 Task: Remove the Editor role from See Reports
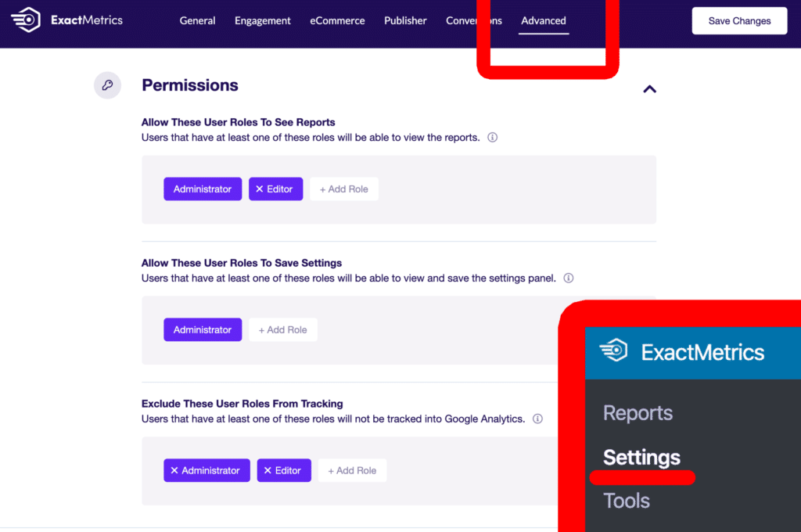258,189
